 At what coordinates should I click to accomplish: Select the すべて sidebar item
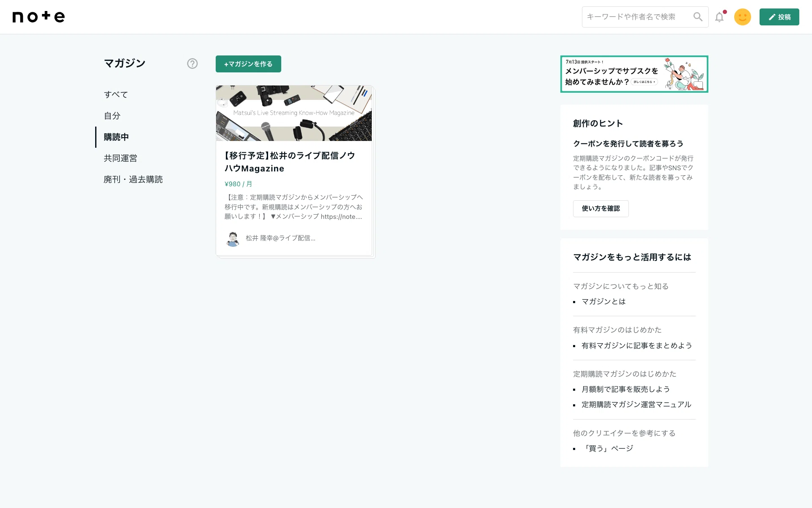click(116, 94)
